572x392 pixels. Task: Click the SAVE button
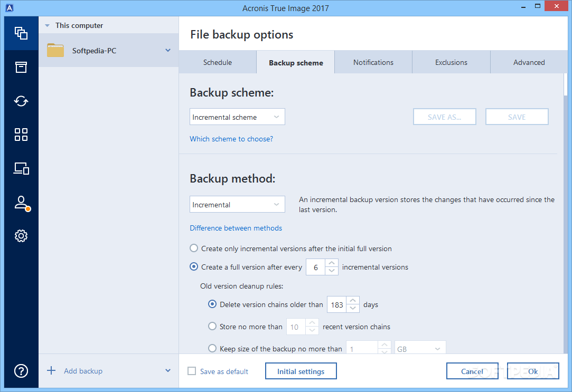pyautogui.click(x=517, y=117)
